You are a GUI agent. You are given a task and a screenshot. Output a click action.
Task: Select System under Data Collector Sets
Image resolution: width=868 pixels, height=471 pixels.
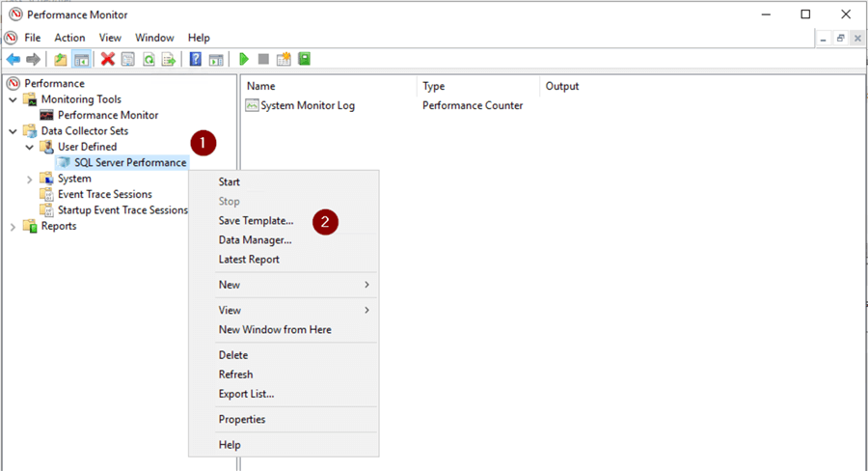point(74,179)
